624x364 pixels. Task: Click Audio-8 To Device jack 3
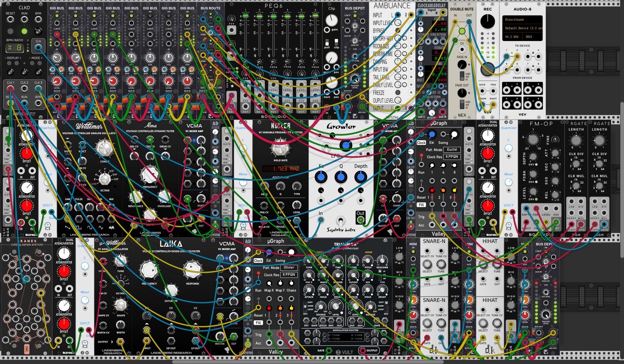click(528, 57)
